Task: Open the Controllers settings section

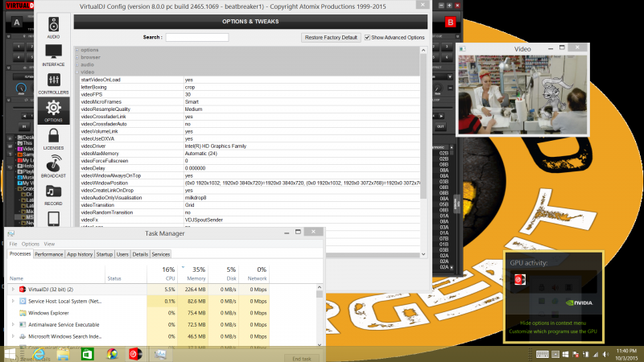Action: point(53,84)
